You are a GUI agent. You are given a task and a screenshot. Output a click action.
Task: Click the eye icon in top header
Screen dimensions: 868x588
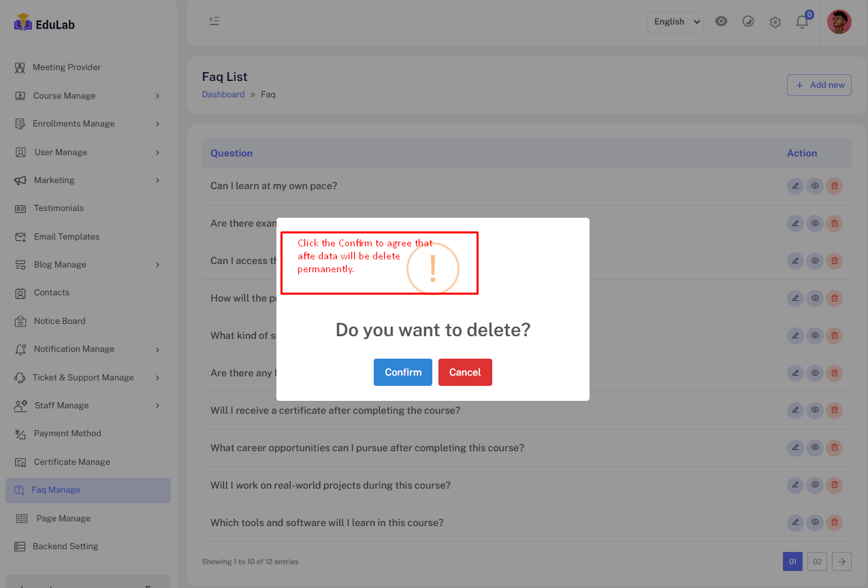pos(721,21)
